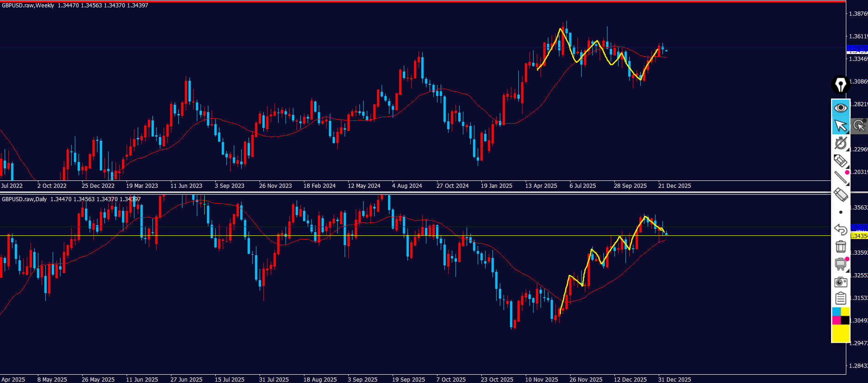Take a screenshot with the camera icon
Viewport: 868px width, 383px height.
[840, 281]
